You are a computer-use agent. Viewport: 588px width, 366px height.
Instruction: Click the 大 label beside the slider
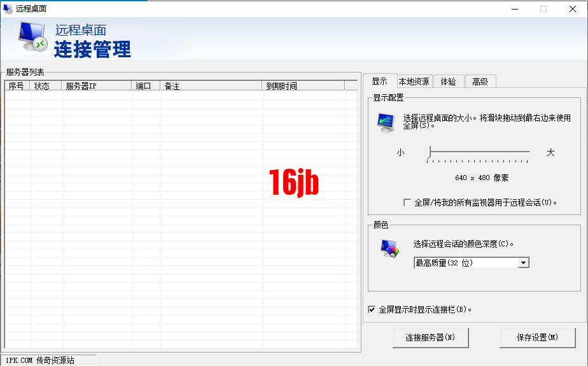pos(550,152)
